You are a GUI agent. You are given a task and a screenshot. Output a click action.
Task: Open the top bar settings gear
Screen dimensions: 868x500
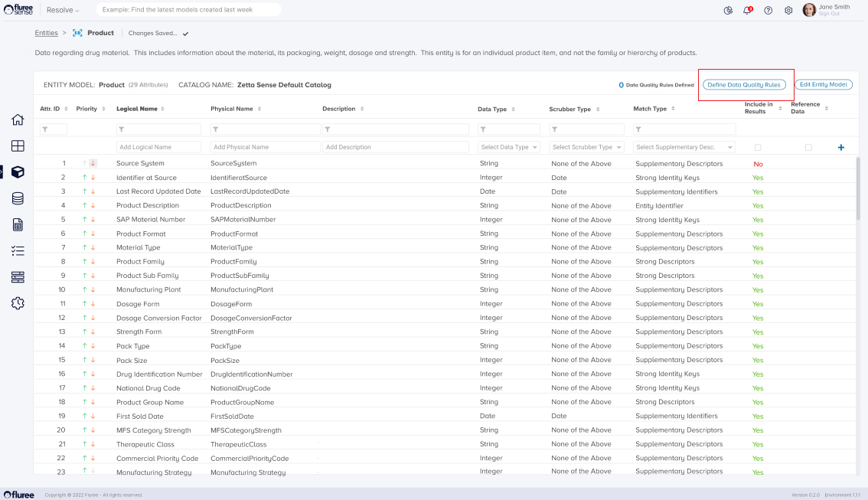[788, 10]
